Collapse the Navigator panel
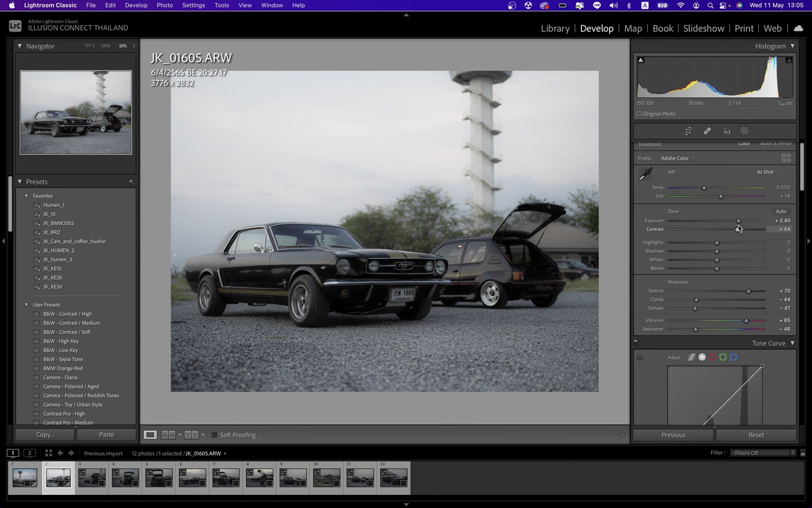Screen dimensions: 812x508 [x=20, y=46]
